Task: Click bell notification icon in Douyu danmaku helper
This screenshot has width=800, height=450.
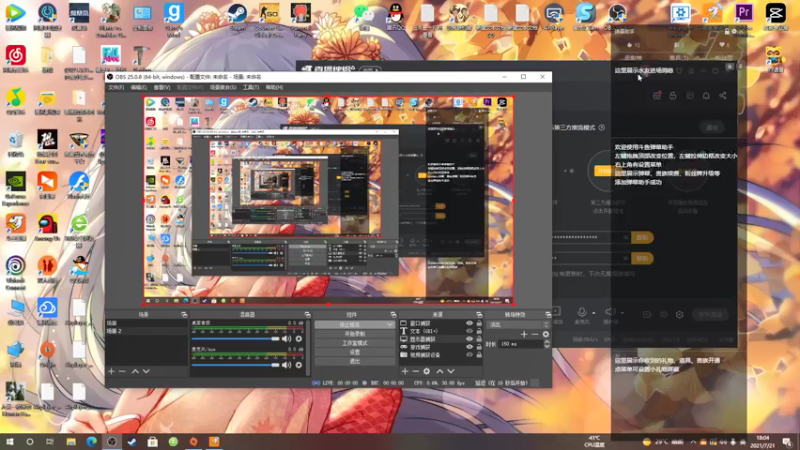Action: tap(706, 95)
